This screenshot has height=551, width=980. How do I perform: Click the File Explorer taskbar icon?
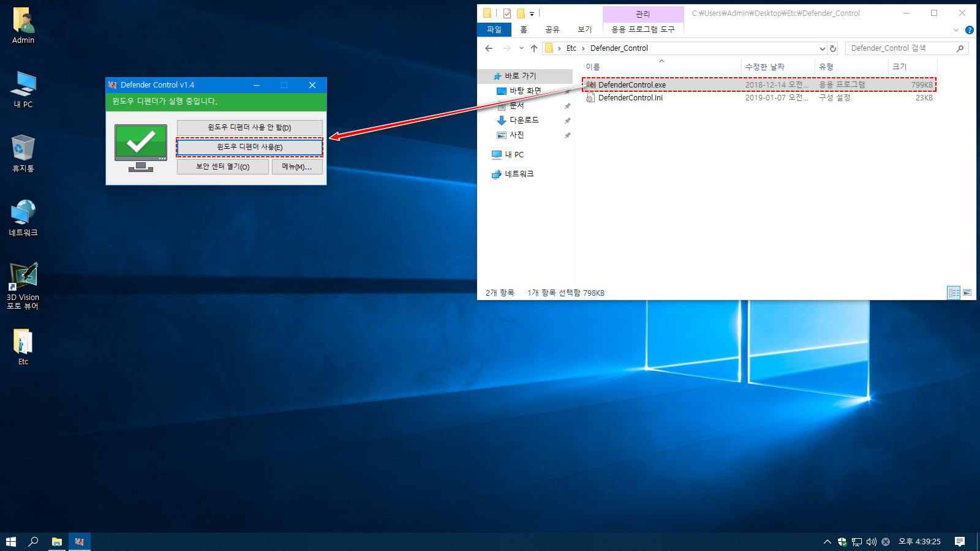56,542
